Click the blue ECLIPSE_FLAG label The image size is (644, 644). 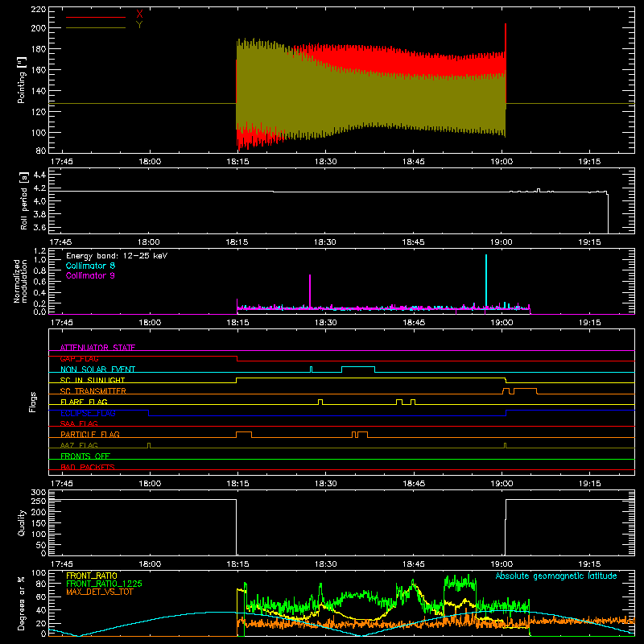(88, 413)
